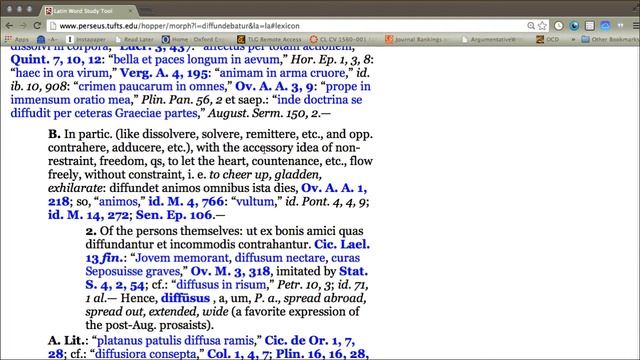
Task: Click quote 'diffusus in risum'
Action: pos(221,285)
